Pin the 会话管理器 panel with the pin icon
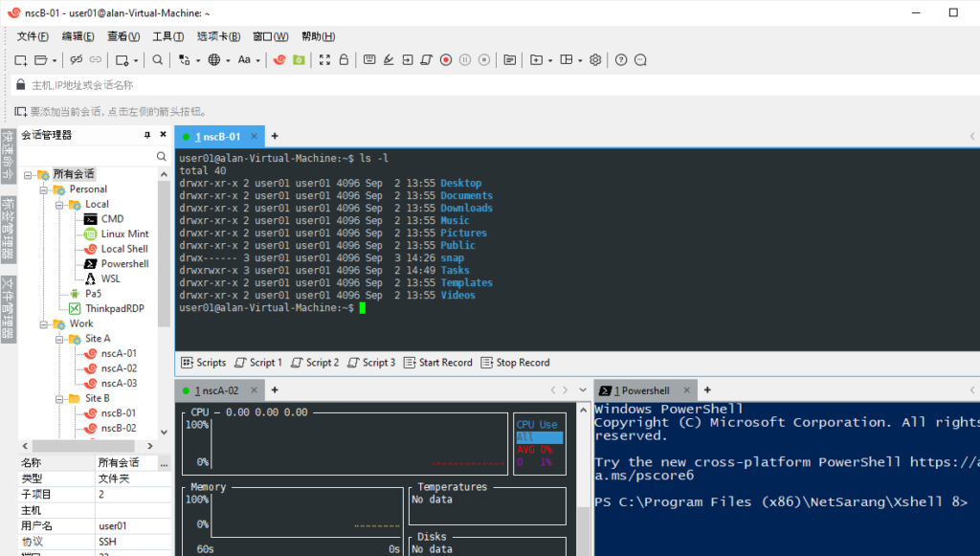This screenshot has height=556, width=980. (148, 133)
